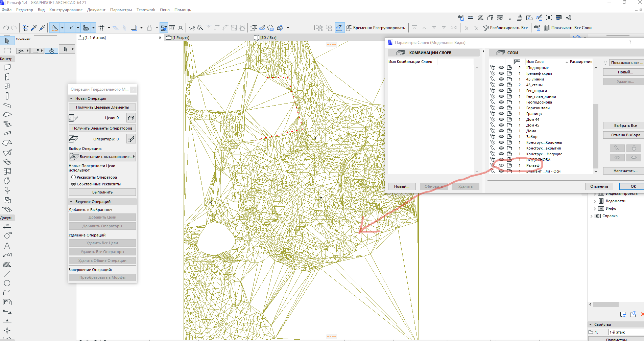The image size is (644, 341).
Task: Expand the Ведомости tree node
Action: coord(595,201)
